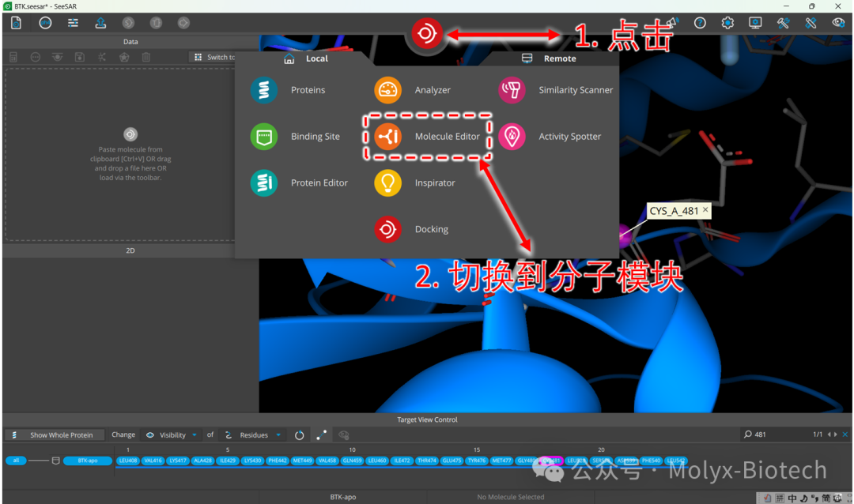Toggle the eye-strike icon in Data toolbar
This screenshot has width=854, height=504.
click(57, 57)
